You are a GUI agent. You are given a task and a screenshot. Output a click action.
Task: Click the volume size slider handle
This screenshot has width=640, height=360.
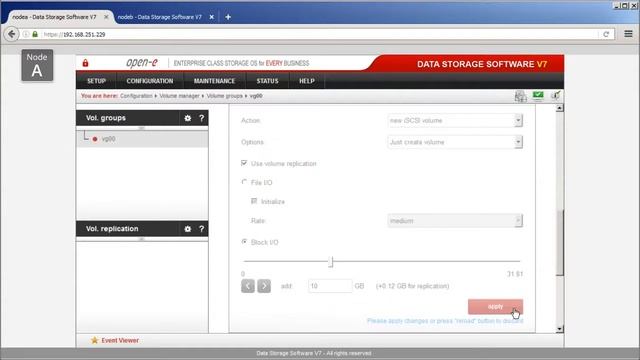331,262
